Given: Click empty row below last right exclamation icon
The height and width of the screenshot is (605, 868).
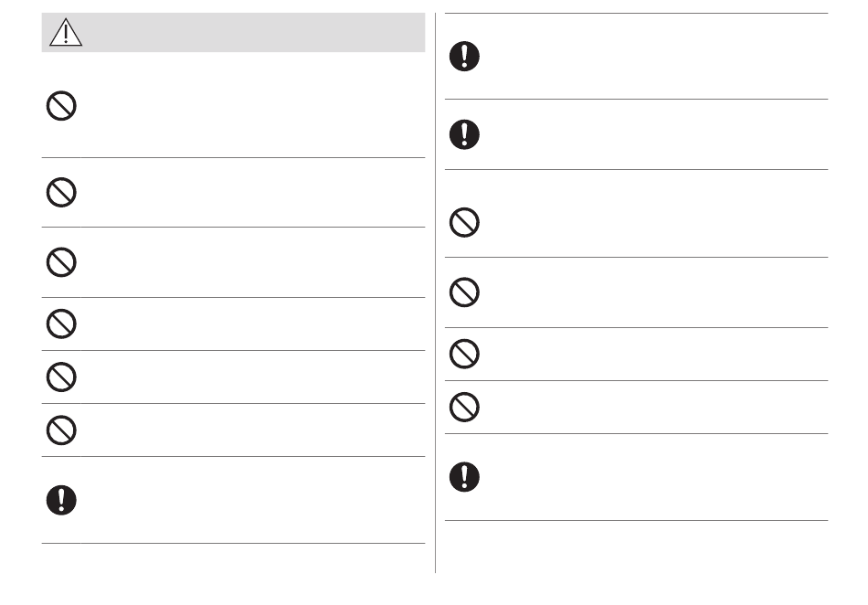Looking at the screenshot, I should click(x=637, y=547).
